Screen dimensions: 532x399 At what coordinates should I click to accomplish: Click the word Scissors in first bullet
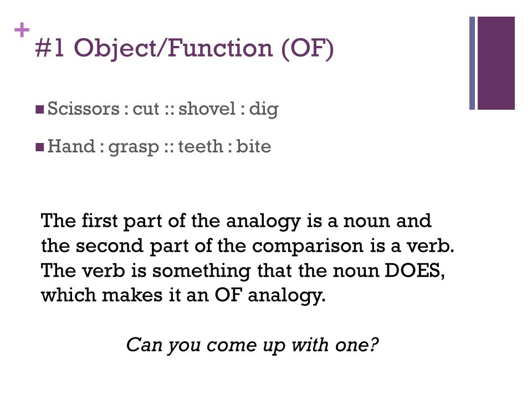click(x=84, y=109)
